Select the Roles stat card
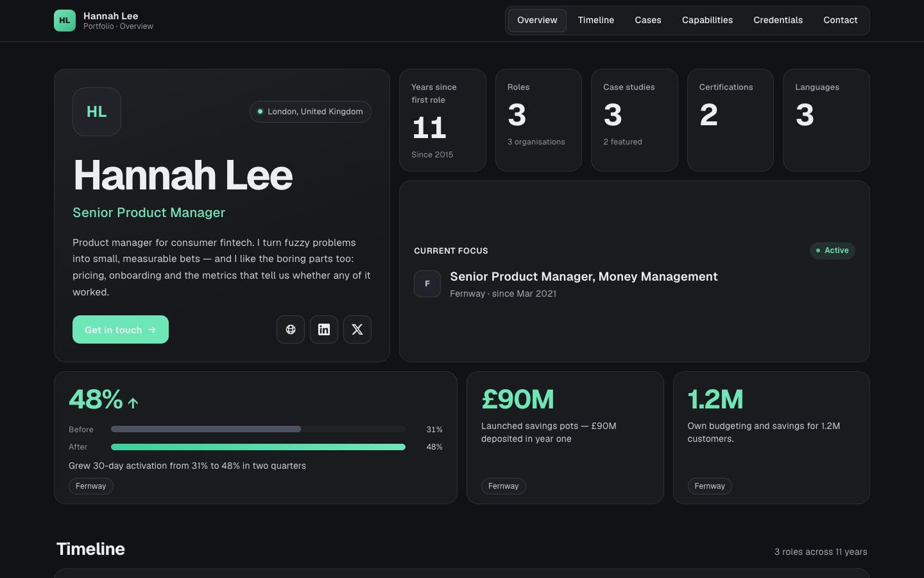 pos(538,120)
